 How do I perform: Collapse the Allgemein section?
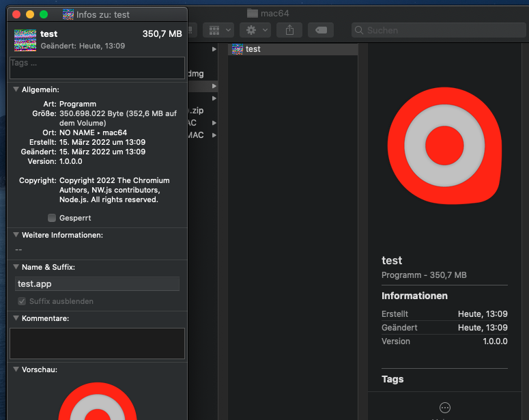coord(16,89)
